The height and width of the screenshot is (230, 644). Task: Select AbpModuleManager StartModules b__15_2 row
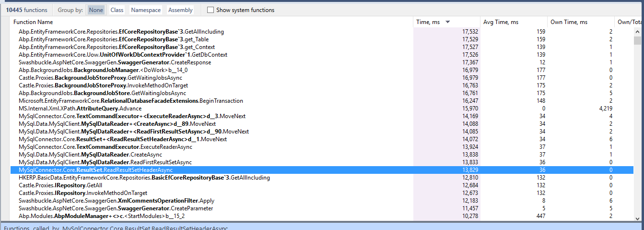pyautogui.click(x=322, y=216)
